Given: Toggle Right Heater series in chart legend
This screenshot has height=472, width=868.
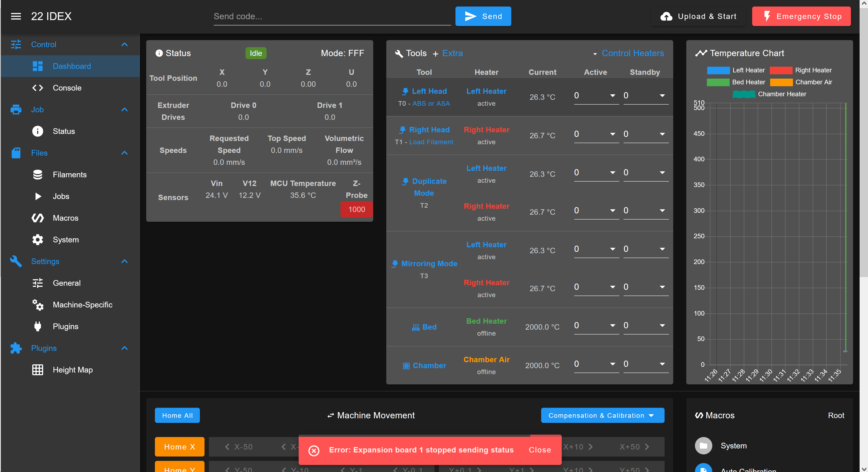Looking at the screenshot, I should (x=801, y=70).
